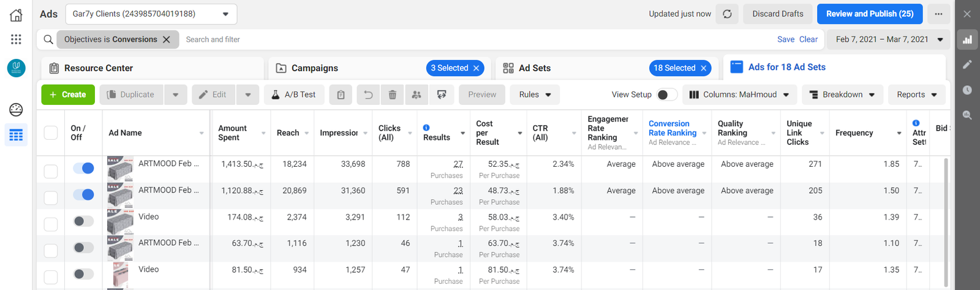This screenshot has height=290, width=980.
Task: Turn off the ad with 20,869 reach
Action: click(x=83, y=194)
